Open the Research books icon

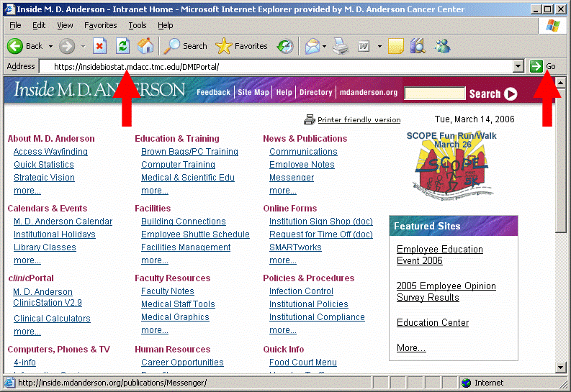[418, 46]
